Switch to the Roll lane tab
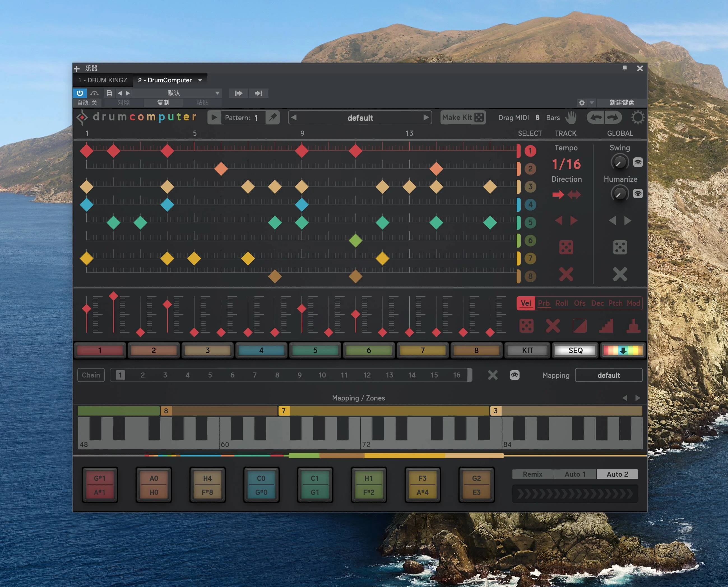The width and height of the screenshot is (728, 587). tap(562, 303)
